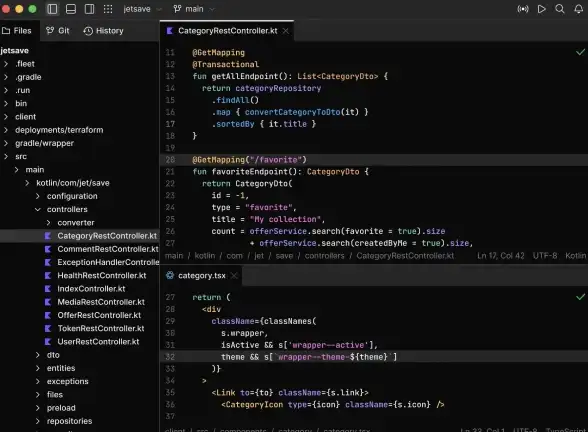Open the main branch dropdown
The image size is (588, 432).
194,9
